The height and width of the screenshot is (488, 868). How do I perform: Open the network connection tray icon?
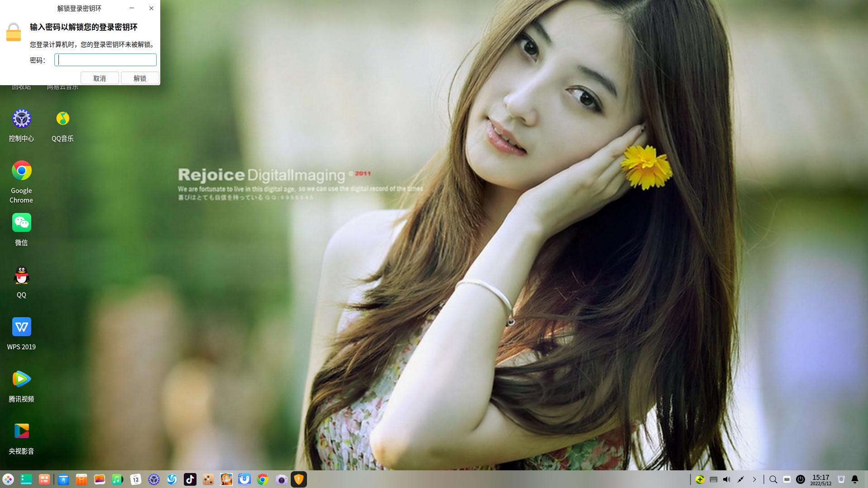coord(741,479)
